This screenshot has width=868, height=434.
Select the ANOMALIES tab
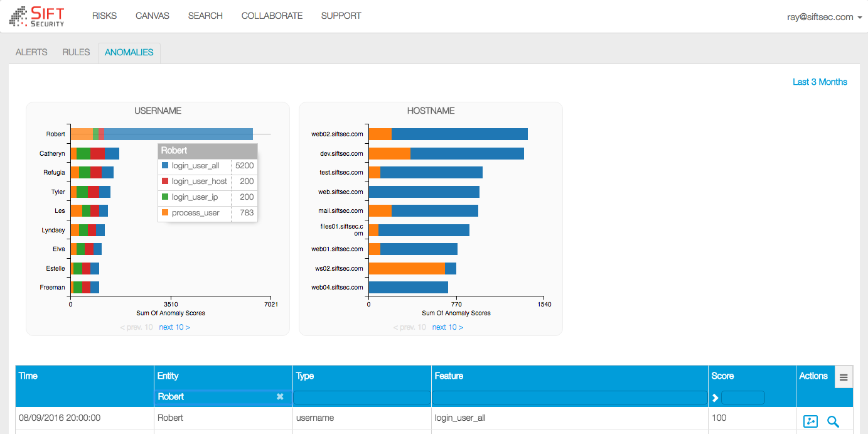coord(129,52)
